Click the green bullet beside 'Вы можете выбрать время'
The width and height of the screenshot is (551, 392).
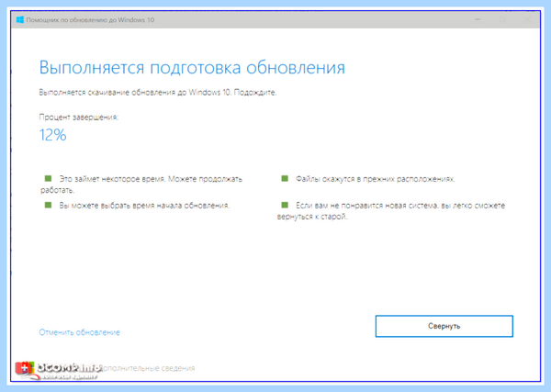pos(48,205)
